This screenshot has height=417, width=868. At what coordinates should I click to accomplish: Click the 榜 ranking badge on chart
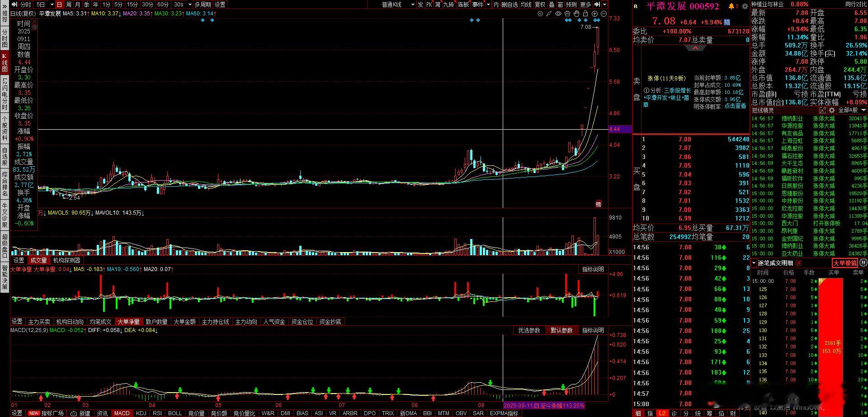599,204
